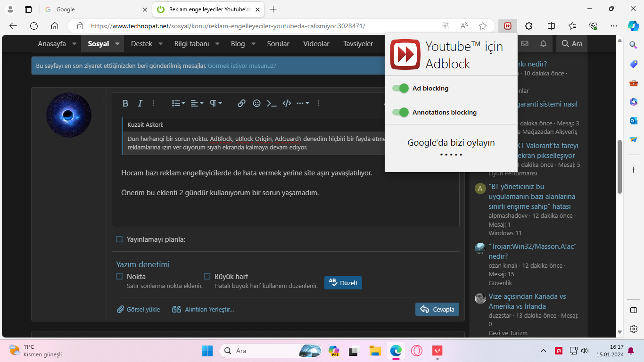
Task: Open File Explorer from the taskbar
Action: click(375, 351)
